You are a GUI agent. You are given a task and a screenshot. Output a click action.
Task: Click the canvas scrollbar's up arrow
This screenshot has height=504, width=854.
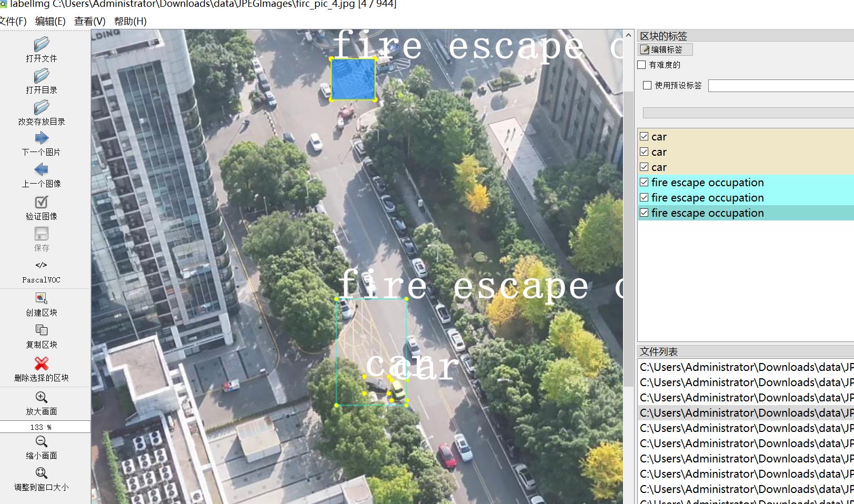tap(628, 35)
